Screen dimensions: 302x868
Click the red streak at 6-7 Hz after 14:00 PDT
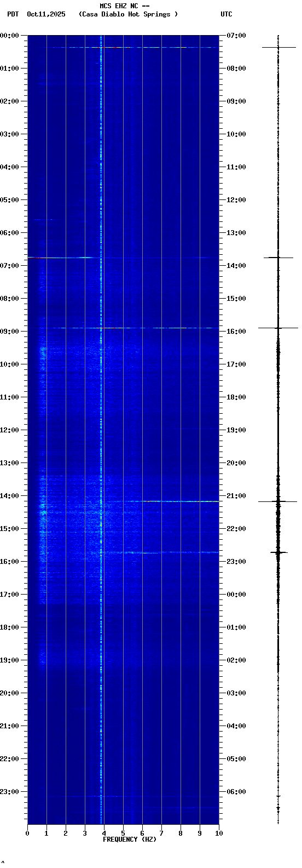point(152,501)
